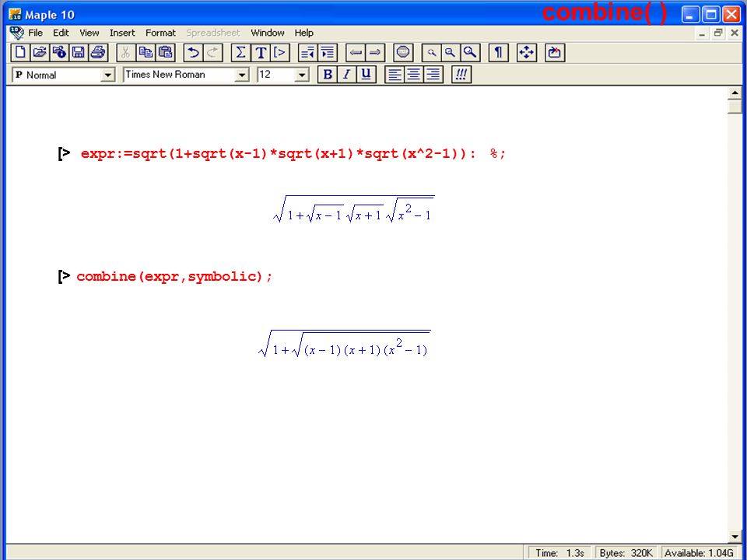The height and width of the screenshot is (560, 747).
Task: Open the Insert menu
Action: 122,33
